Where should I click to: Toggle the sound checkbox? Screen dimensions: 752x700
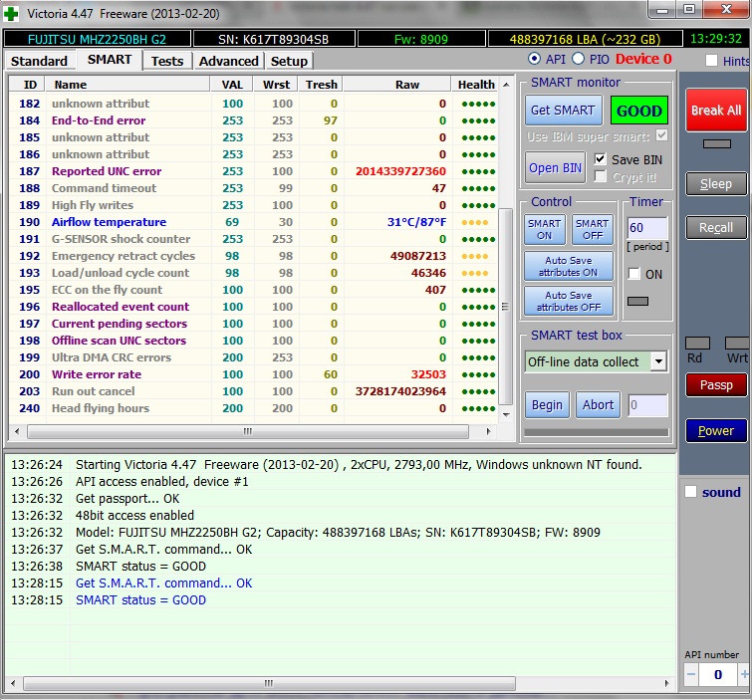point(691,492)
